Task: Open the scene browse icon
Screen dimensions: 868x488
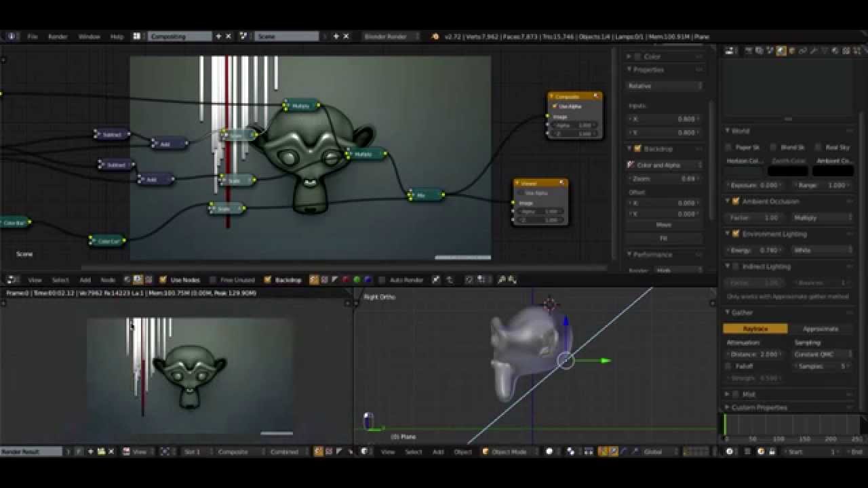Action: (243, 36)
